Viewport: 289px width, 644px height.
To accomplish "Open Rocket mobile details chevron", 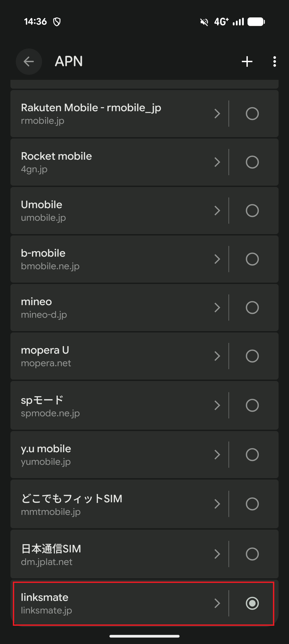I will [x=217, y=162].
